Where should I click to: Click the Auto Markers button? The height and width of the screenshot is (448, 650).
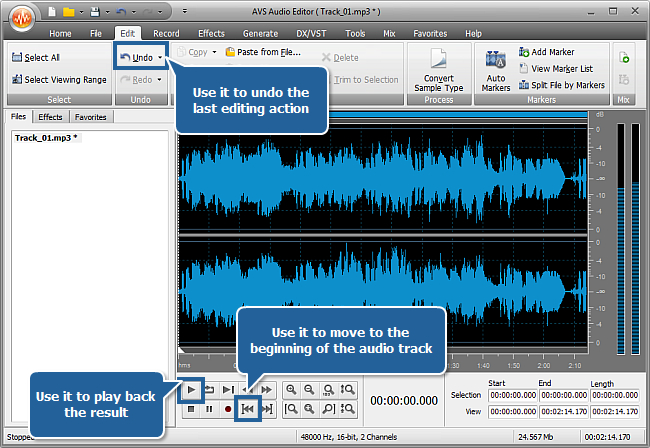coord(496,70)
